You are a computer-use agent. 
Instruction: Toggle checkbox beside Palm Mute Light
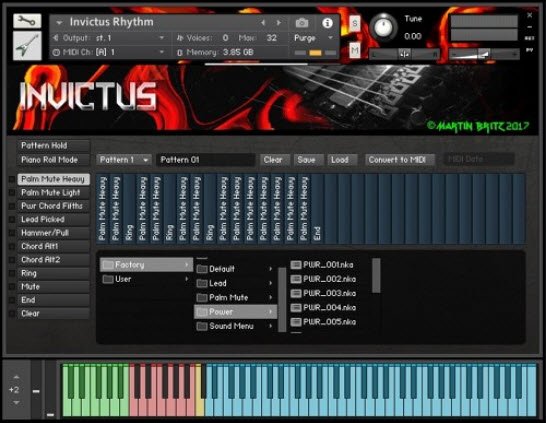[x=11, y=193]
